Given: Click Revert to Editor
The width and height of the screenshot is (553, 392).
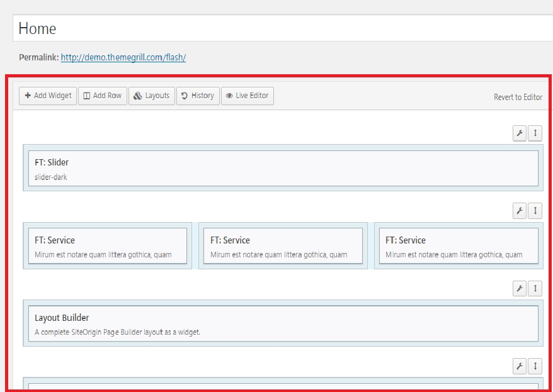Looking at the screenshot, I should pyautogui.click(x=518, y=98).
